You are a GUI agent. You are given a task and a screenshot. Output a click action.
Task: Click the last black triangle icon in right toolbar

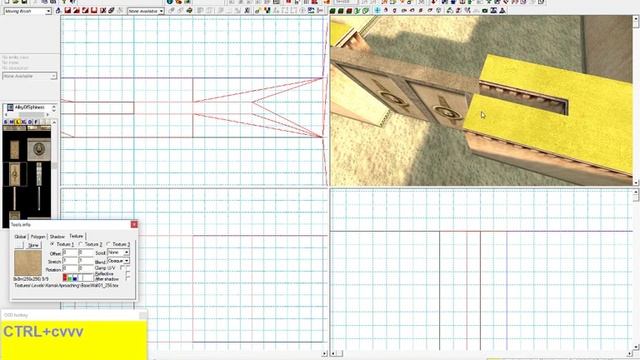pyautogui.click(x=502, y=11)
